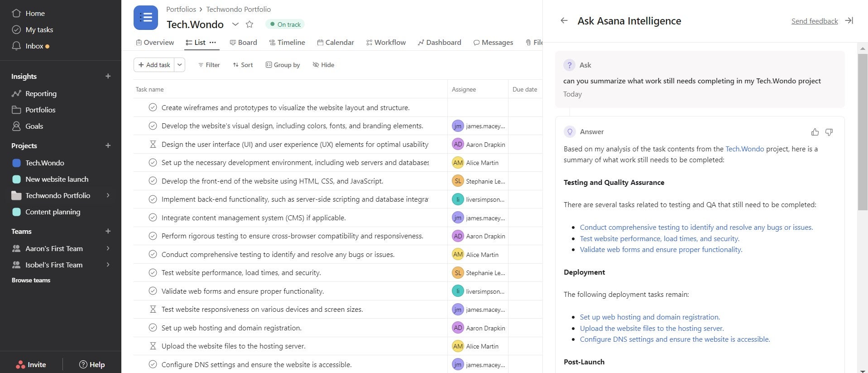
Task: Open Goals in the sidebar
Action: click(x=28, y=126)
